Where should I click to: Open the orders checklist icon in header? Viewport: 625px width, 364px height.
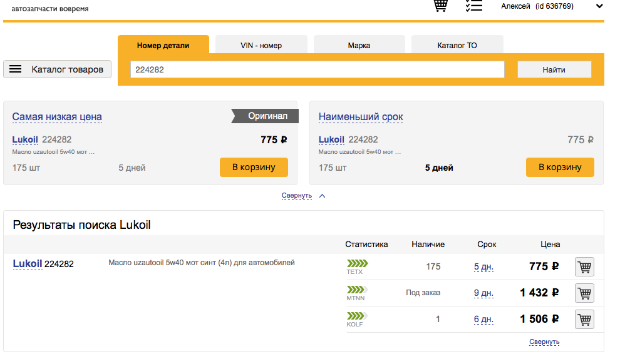pos(474,6)
